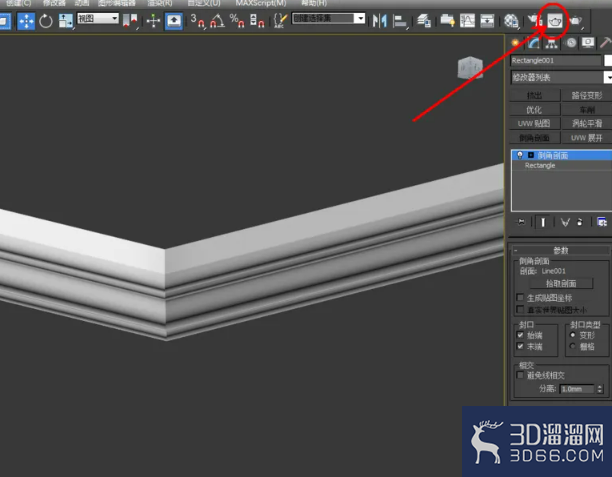Toggle the Spinner Snap button
612x477 pixels.
pyautogui.click(x=257, y=21)
